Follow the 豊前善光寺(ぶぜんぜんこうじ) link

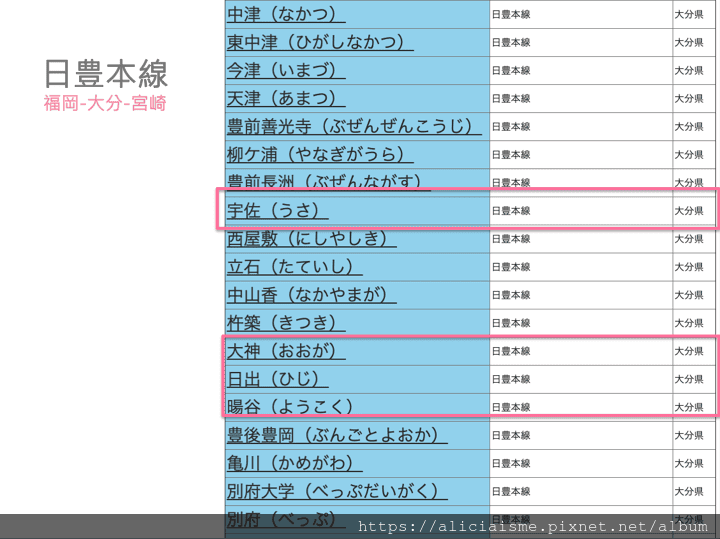click(x=354, y=126)
